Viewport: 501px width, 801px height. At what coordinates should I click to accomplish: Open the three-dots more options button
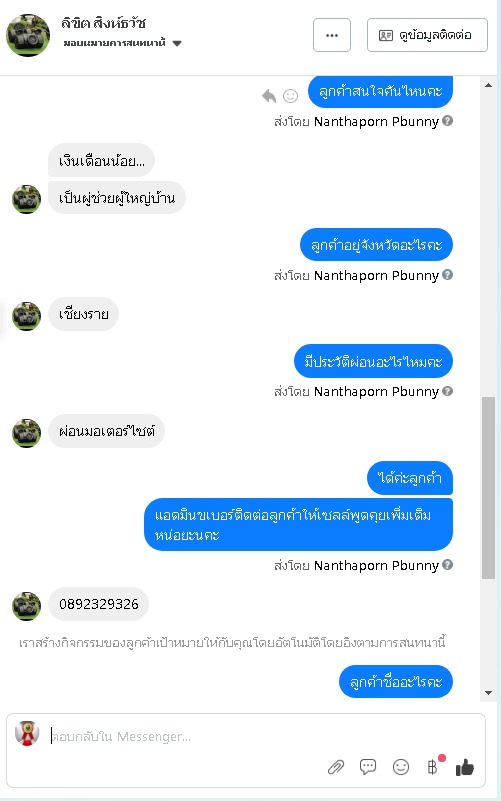click(x=332, y=35)
